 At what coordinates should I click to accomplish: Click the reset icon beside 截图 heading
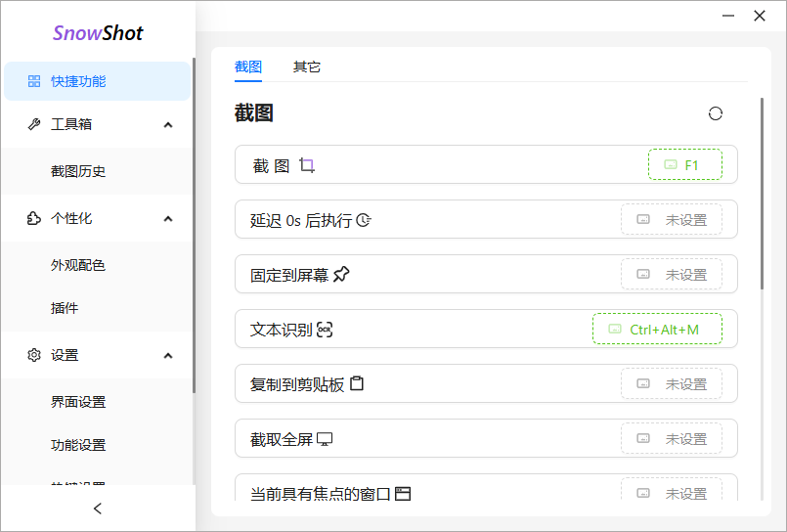pos(716,113)
